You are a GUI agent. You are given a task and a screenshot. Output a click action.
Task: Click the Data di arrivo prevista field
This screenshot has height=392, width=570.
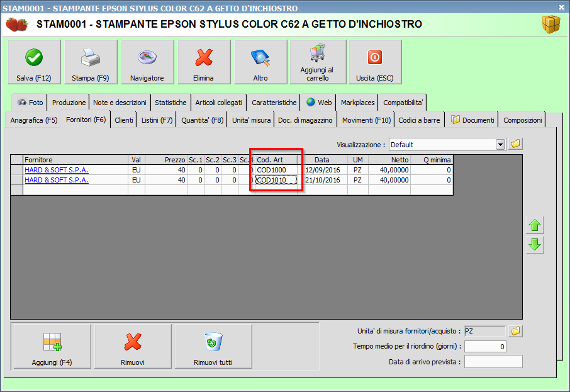[x=493, y=361]
